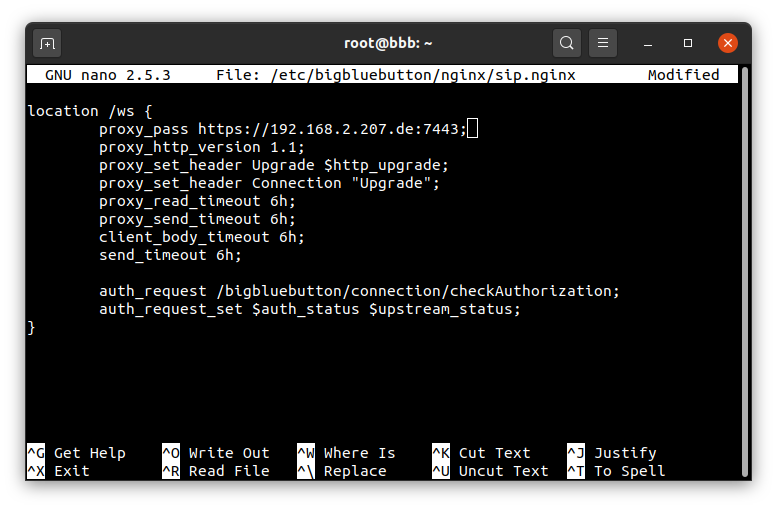This screenshot has width=777, height=509.
Task: Select the ^R Read File shortcut
Action: coord(216,471)
